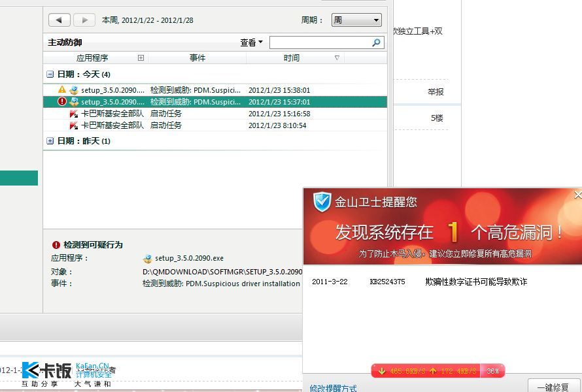Sort by 应用程序 column header
The image size is (582, 392).
click(x=92, y=58)
